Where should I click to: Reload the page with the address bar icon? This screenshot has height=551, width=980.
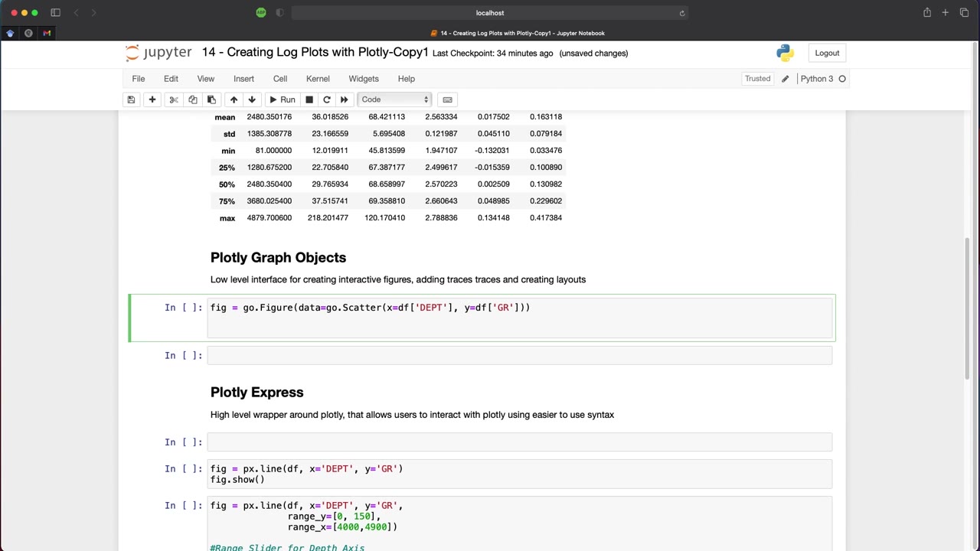[681, 13]
